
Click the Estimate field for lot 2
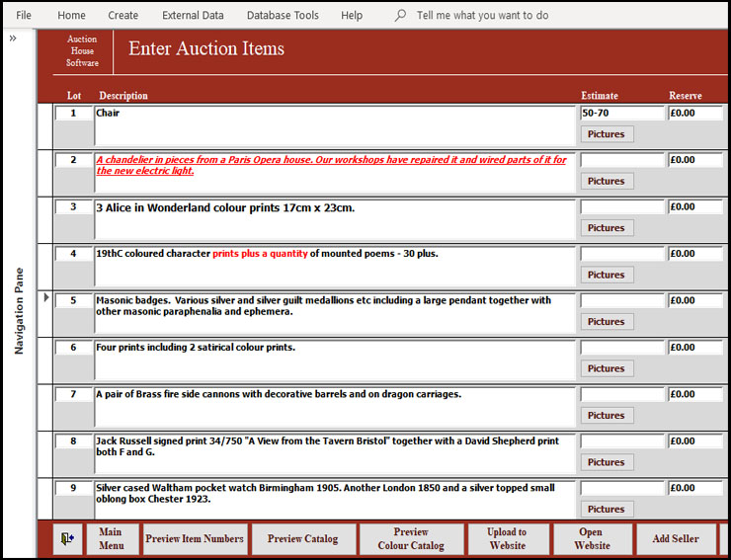click(622, 160)
